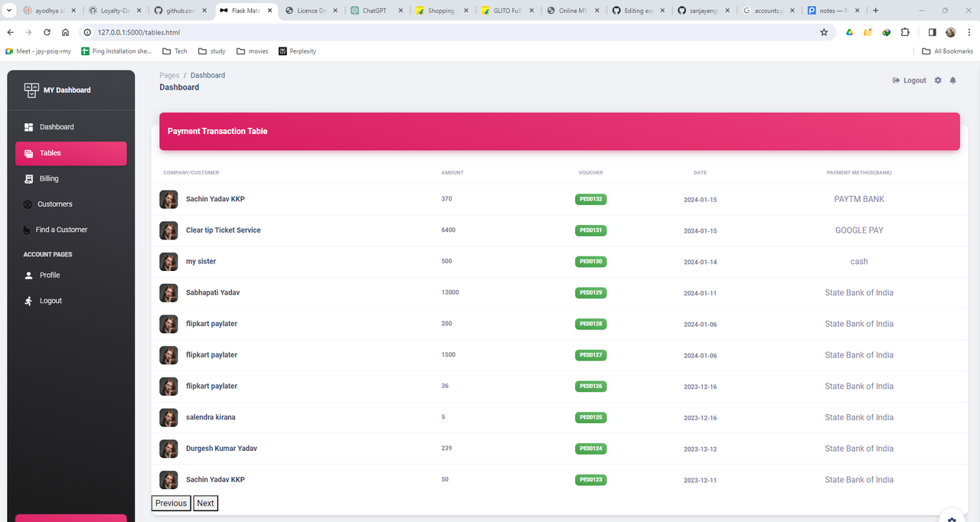Click the GOOGLE PAY payment method cell

[859, 230]
